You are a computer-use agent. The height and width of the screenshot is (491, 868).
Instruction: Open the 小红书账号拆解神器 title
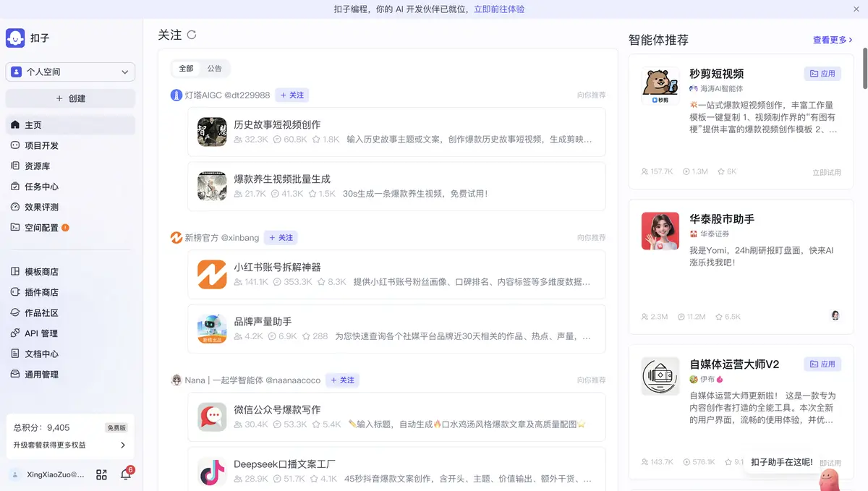point(277,267)
